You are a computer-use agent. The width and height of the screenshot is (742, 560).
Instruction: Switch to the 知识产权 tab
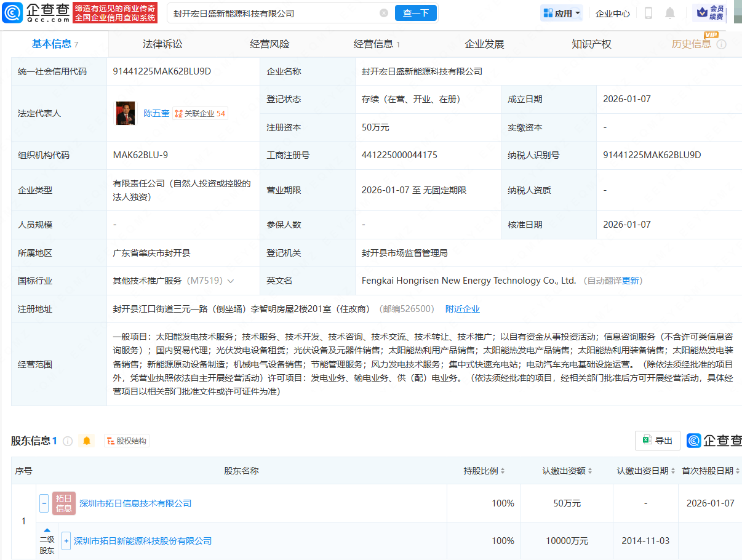point(591,44)
